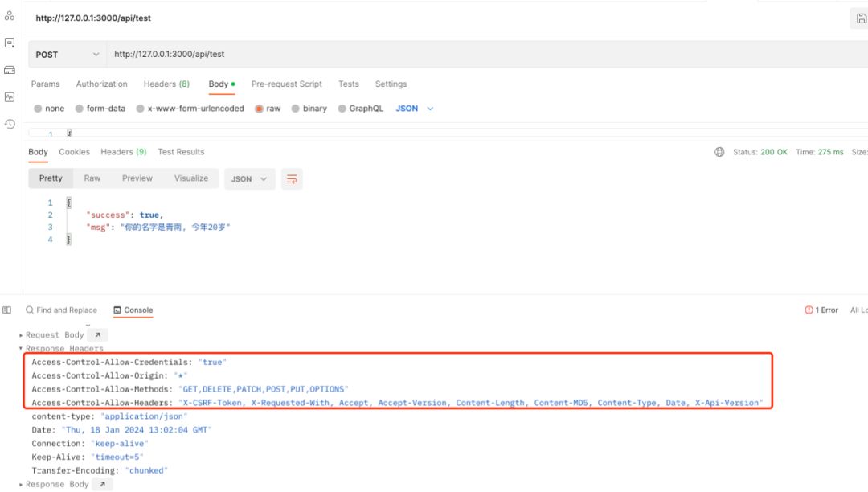Click the save request icon

pyautogui.click(x=861, y=18)
